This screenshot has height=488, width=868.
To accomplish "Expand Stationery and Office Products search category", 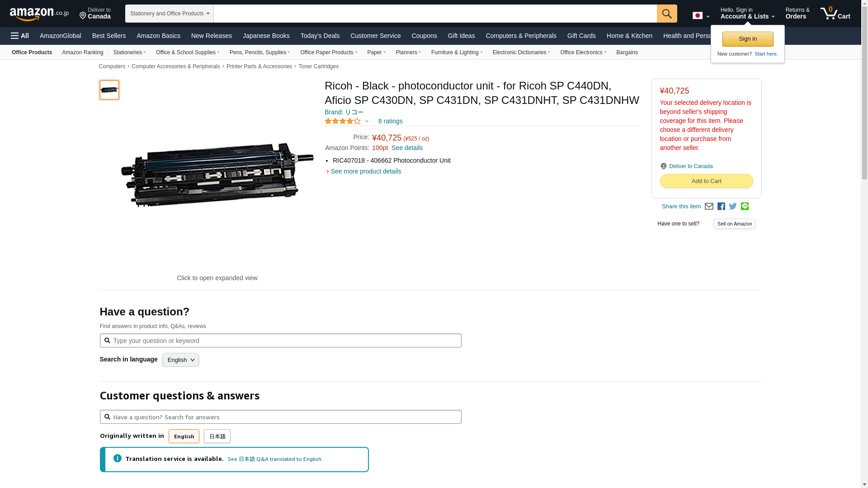I will [170, 14].
